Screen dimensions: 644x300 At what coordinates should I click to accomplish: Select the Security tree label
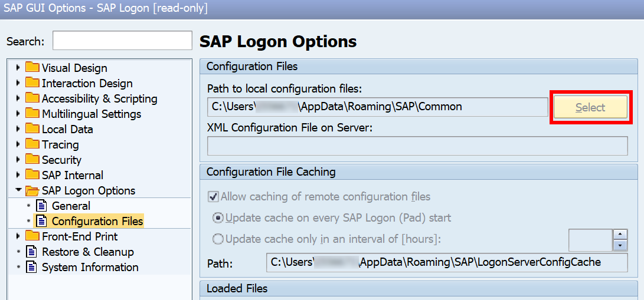pyautogui.click(x=61, y=160)
